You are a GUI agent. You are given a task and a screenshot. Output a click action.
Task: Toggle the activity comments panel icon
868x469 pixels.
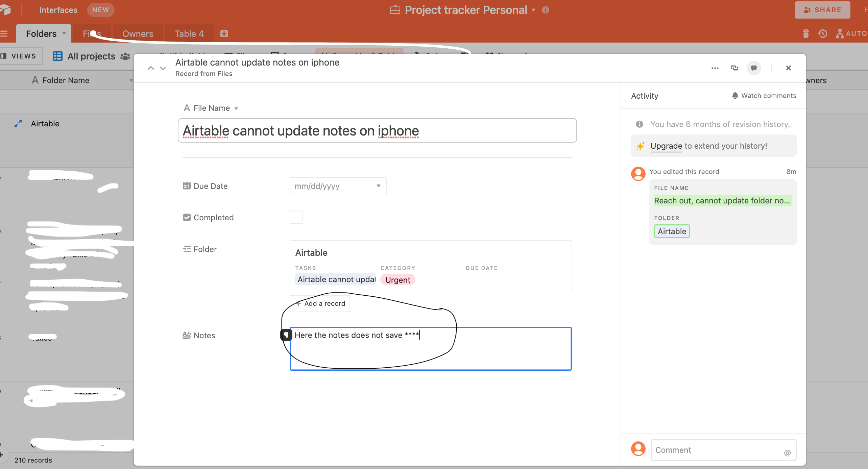754,68
